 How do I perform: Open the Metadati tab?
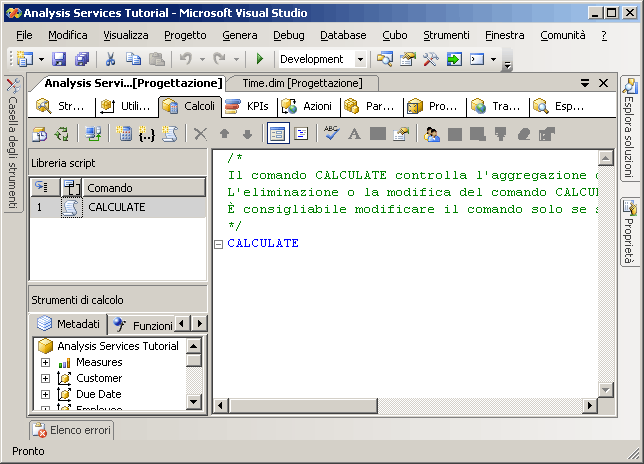(69, 324)
